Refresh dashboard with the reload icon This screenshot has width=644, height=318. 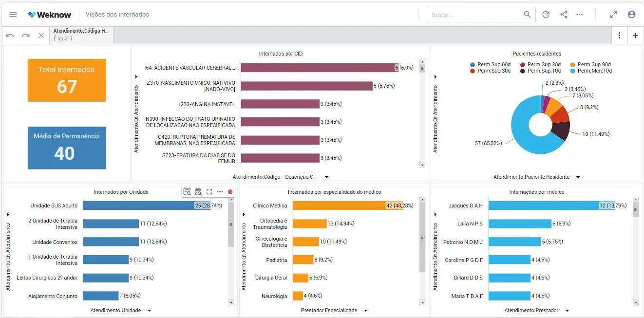(x=546, y=15)
